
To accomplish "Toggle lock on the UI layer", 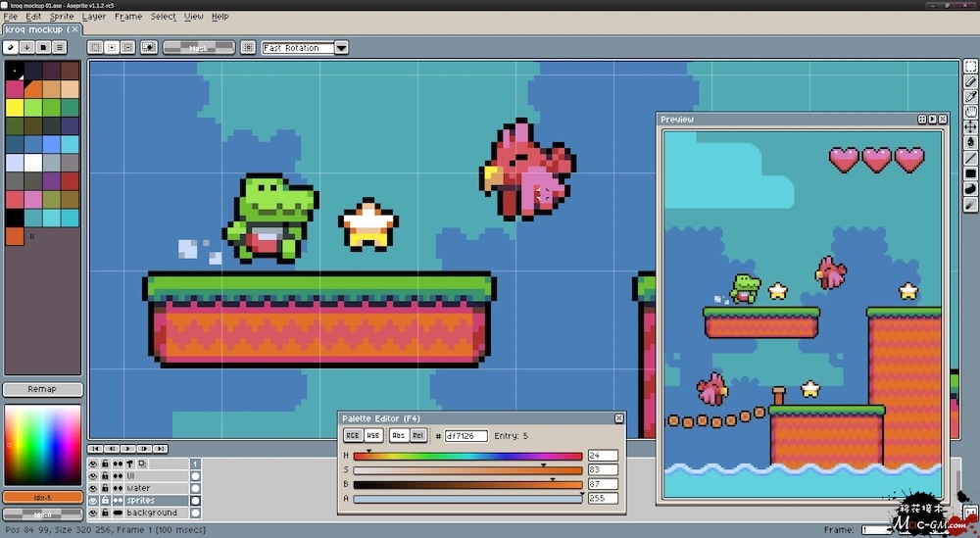I will click(x=105, y=475).
